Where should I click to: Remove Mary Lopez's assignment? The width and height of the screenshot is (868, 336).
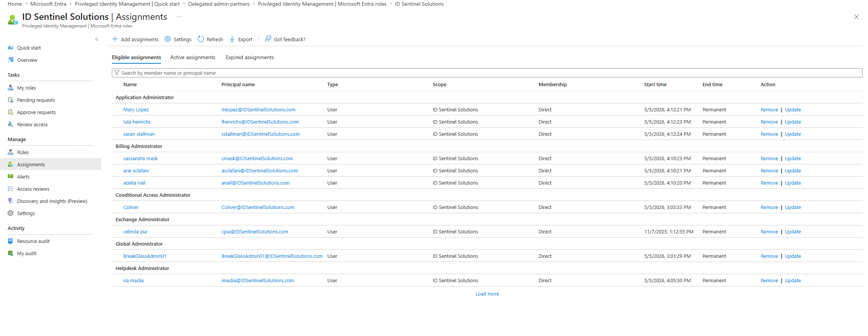coord(769,110)
